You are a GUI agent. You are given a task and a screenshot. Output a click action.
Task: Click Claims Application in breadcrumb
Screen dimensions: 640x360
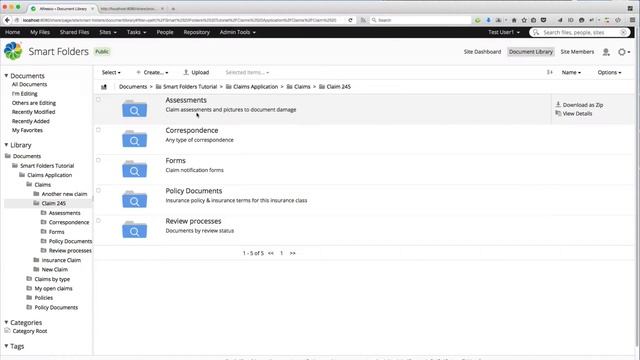tap(255, 87)
